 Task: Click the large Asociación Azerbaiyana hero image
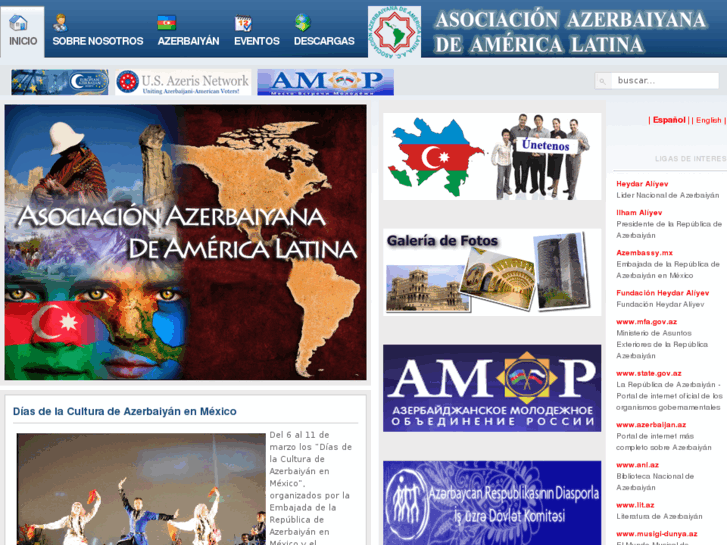point(185,242)
